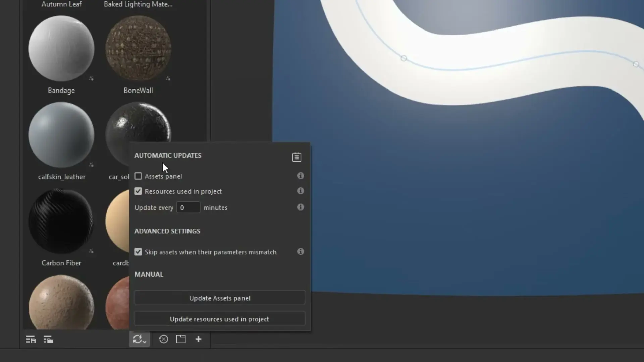Image resolution: width=644 pixels, height=362 pixels.
Task: Enable the Assets panel checkbox
Action: click(138, 176)
